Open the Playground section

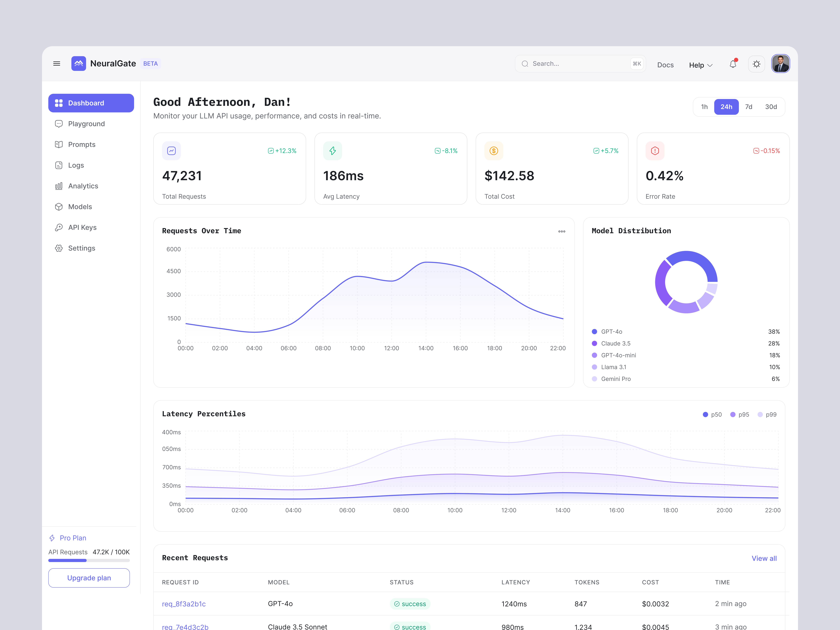click(86, 123)
